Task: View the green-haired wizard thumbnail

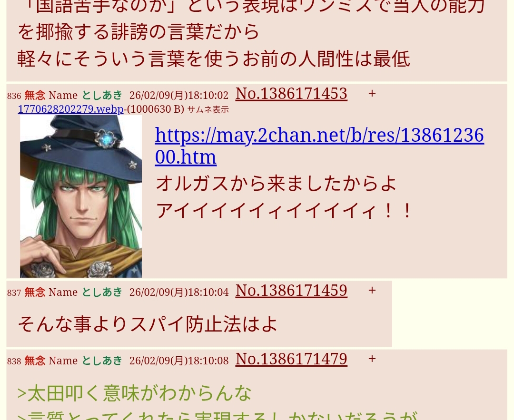Action: point(81,196)
